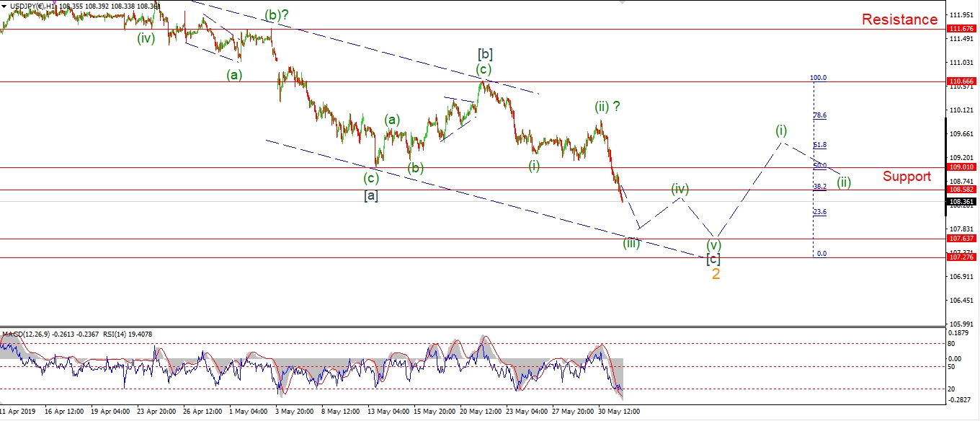Screen dimensions: 980x421
Task: Select the orange wave 2 label
Action: 716,275
